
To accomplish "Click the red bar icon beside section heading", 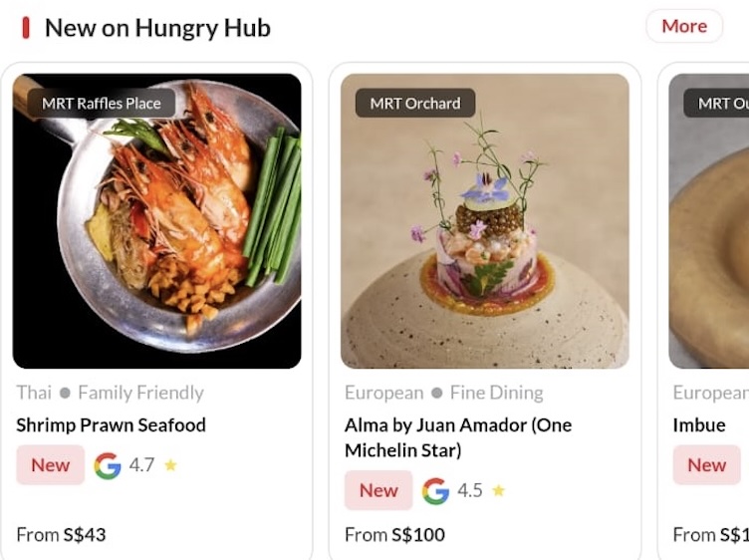I will pyautogui.click(x=26, y=28).
